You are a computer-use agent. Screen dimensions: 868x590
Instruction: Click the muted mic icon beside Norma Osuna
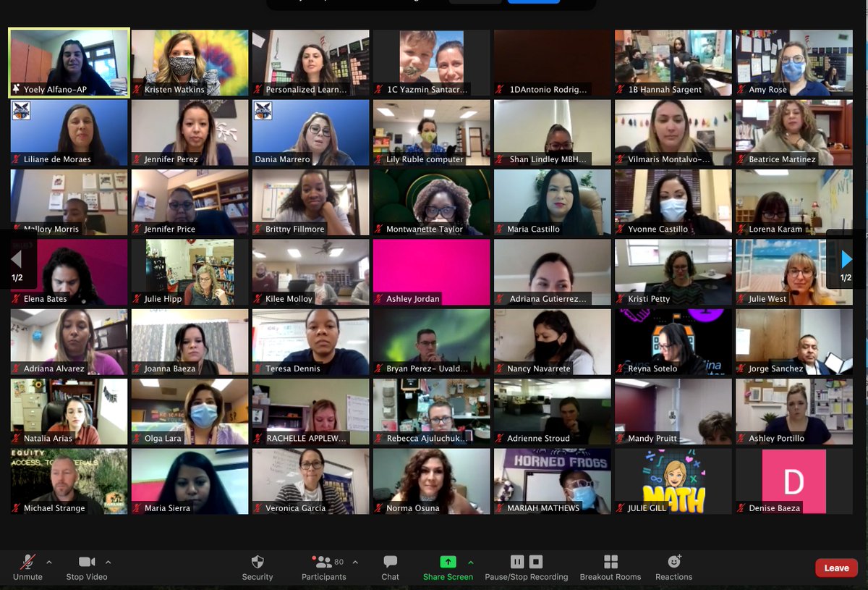(x=378, y=508)
